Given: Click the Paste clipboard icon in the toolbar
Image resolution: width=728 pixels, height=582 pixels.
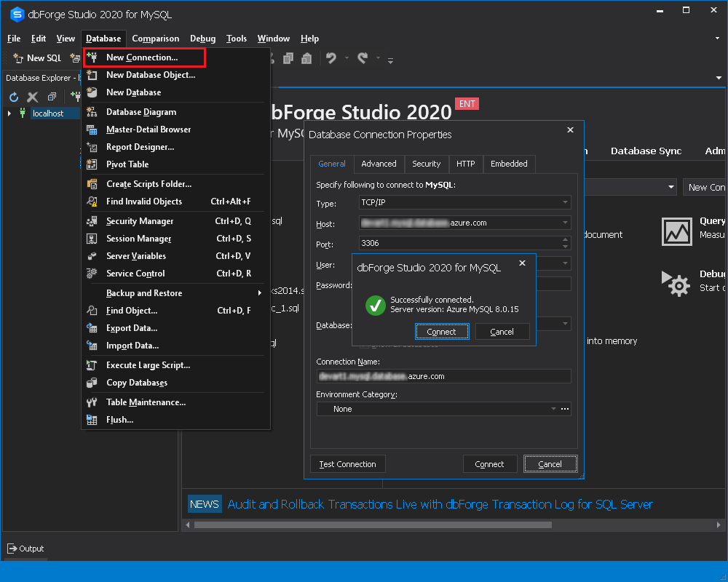Looking at the screenshot, I should coord(306,58).
